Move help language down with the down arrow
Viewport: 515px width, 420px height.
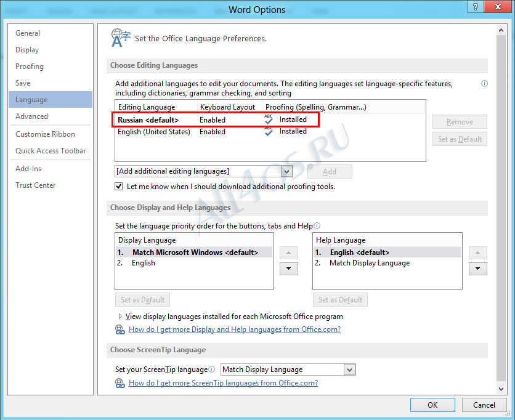[477, 269]
